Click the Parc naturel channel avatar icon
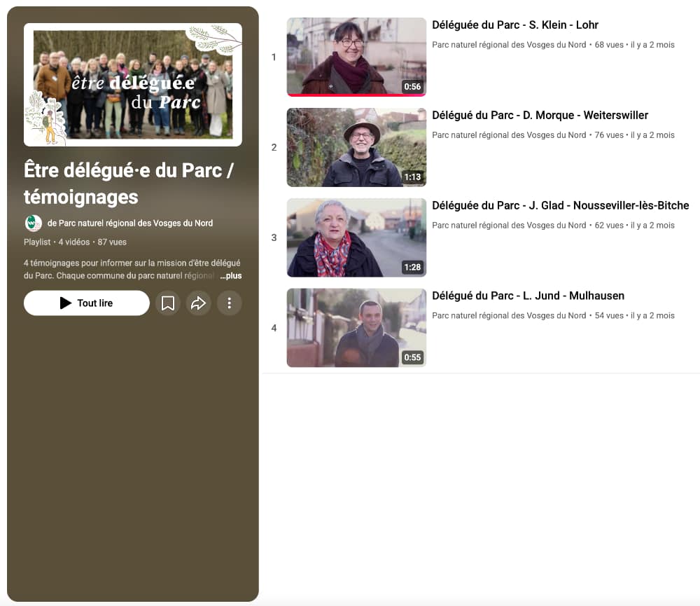700x606 pixels. click(33, 223)
